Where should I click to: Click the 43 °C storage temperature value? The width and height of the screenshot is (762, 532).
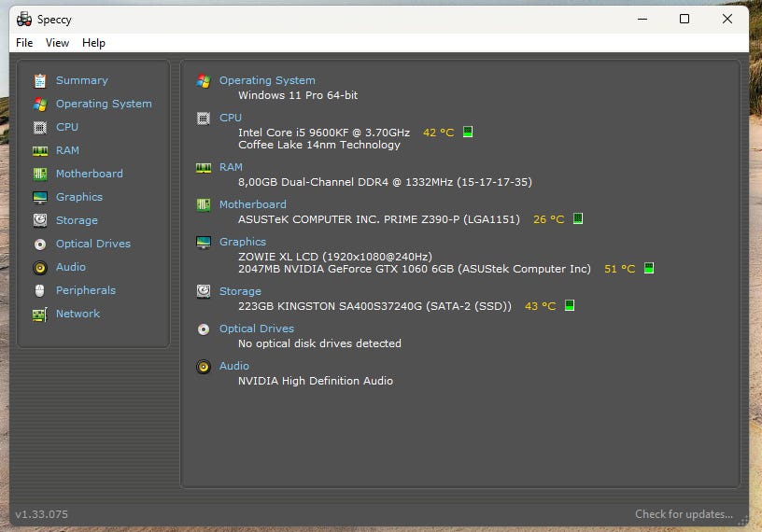coord(541,306)
